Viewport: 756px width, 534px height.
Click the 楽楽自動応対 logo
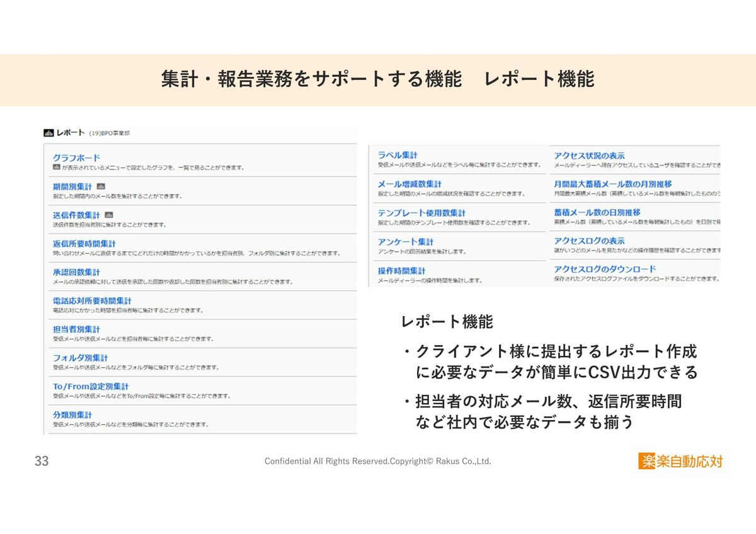[x=680, y=462]
